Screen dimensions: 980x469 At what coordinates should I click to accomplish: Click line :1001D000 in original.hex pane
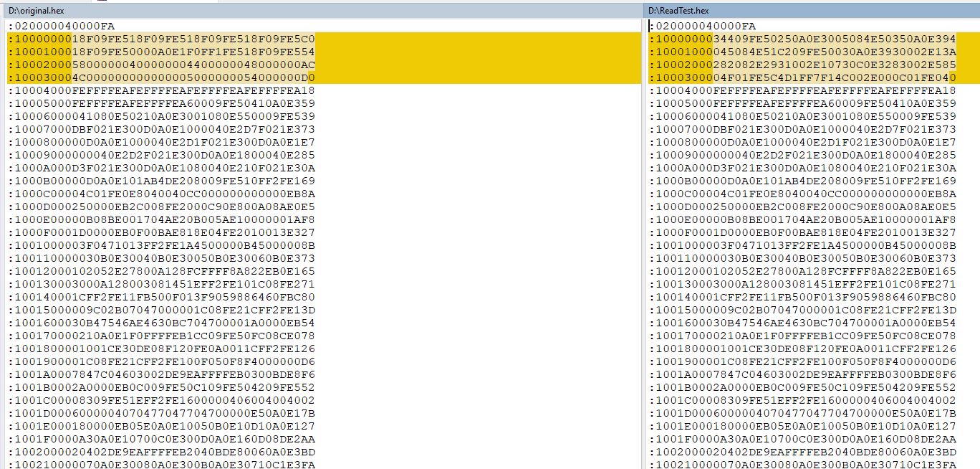[x=161, y=413]
